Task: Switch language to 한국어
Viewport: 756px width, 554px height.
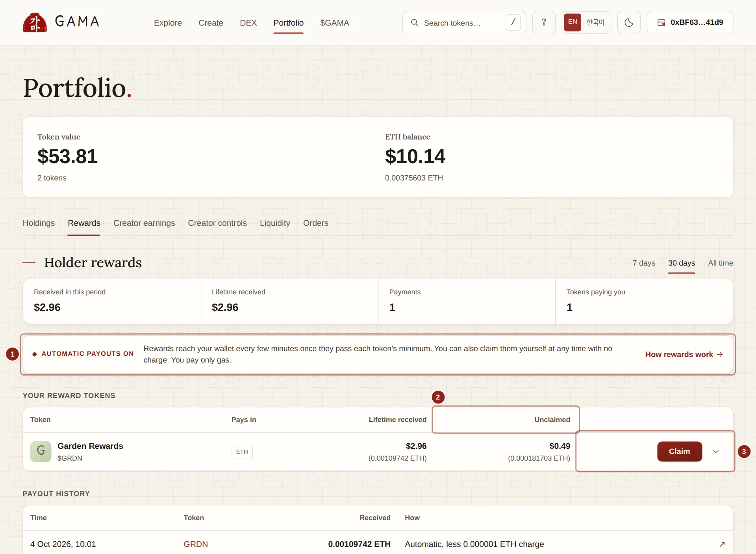Action: coord(595,22)
